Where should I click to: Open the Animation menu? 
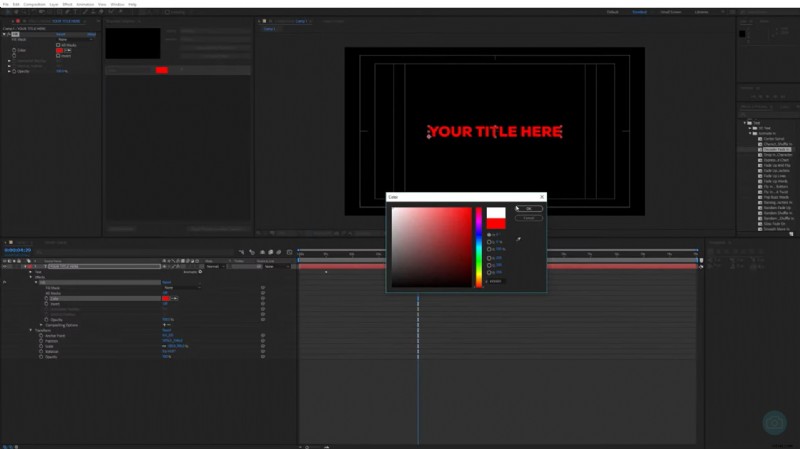point(85,4)
